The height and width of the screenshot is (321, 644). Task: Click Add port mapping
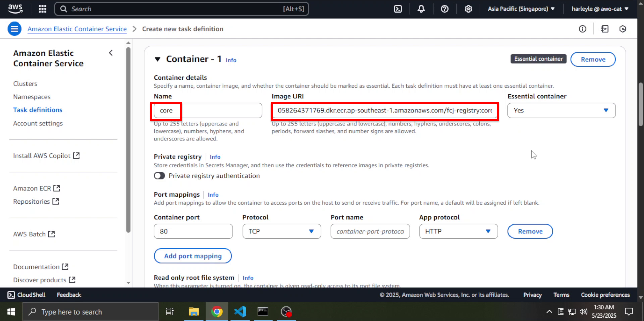click(193, 256)
